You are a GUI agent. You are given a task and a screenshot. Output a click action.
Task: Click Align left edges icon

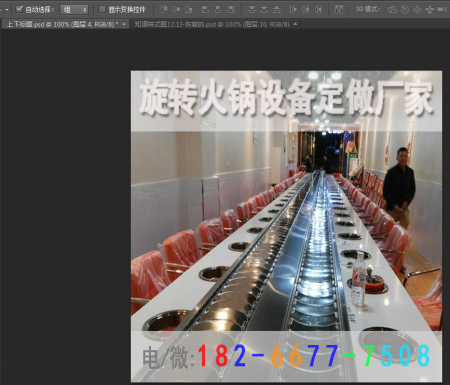point(205,9)
